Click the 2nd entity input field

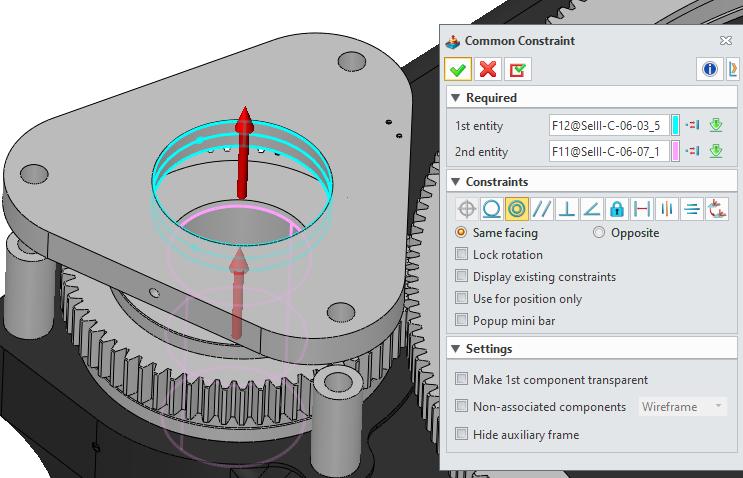click(x=608, y=152)
